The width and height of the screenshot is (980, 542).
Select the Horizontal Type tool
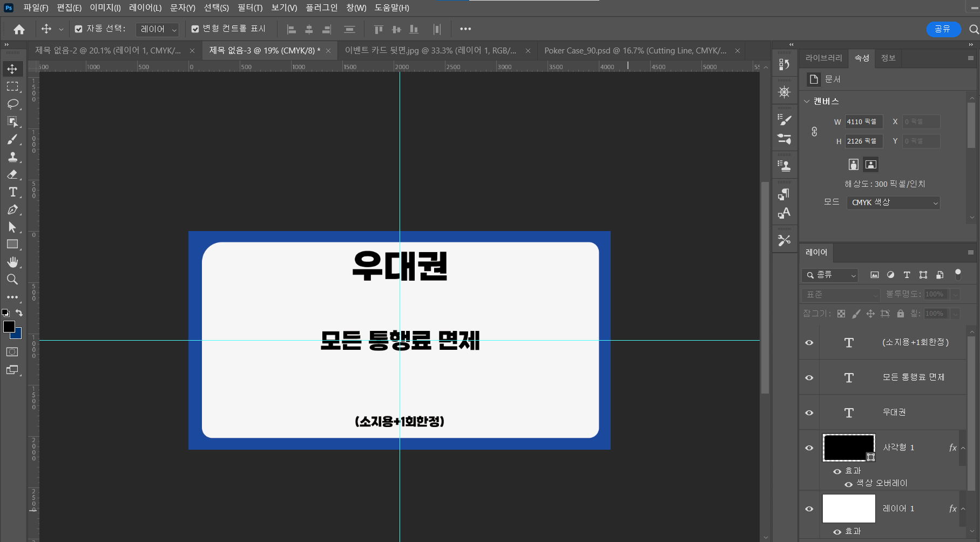(12, 192)
